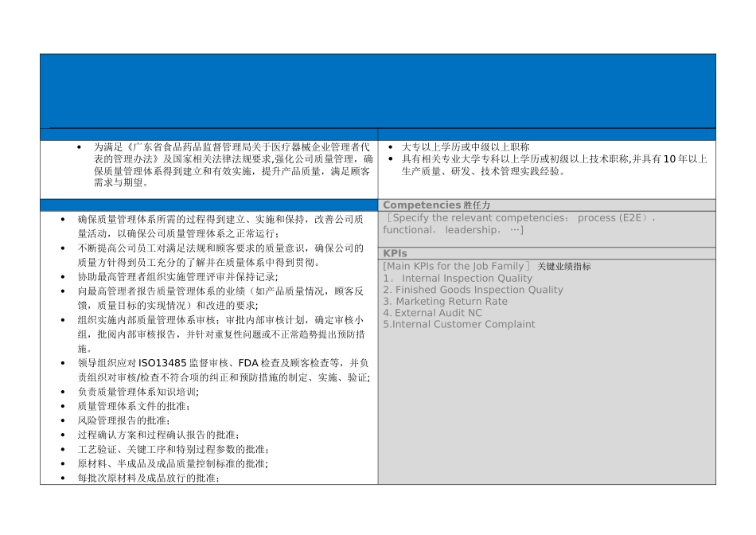756x535 pixels.
Task: Select '3. Marketing Return Rate' text
Action: click(445, 302)
